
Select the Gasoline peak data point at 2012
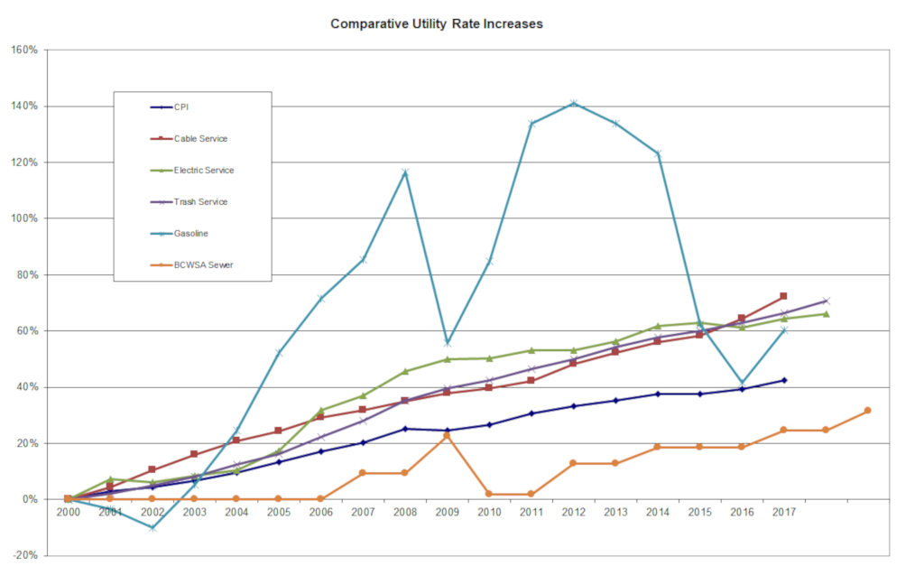click(573, 103)
